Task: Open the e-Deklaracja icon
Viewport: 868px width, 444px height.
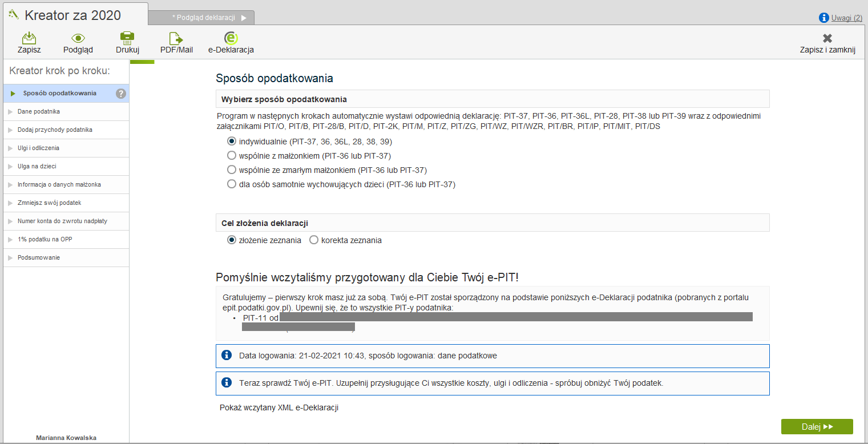Action: [231, 38]
